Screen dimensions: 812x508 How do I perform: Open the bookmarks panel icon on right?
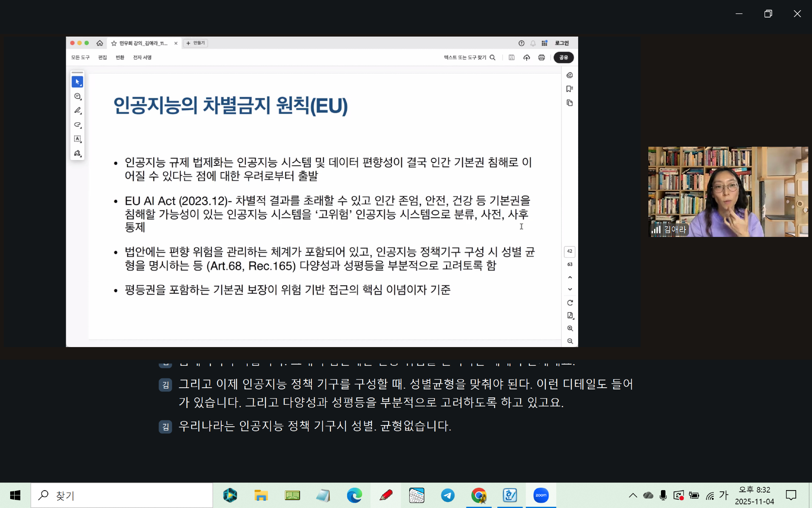pyautogui.click(x=570, y=89)
